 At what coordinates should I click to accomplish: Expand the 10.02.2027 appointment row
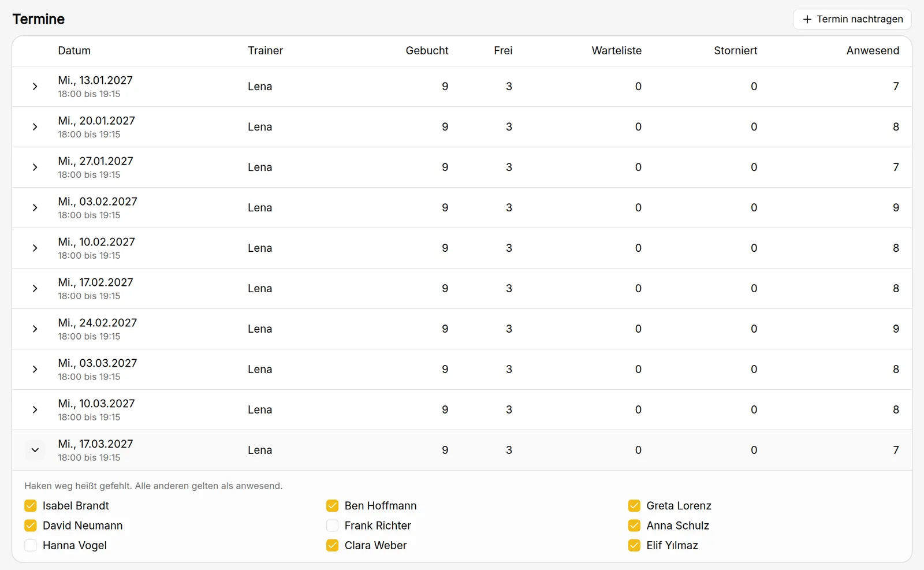[35, 248]
